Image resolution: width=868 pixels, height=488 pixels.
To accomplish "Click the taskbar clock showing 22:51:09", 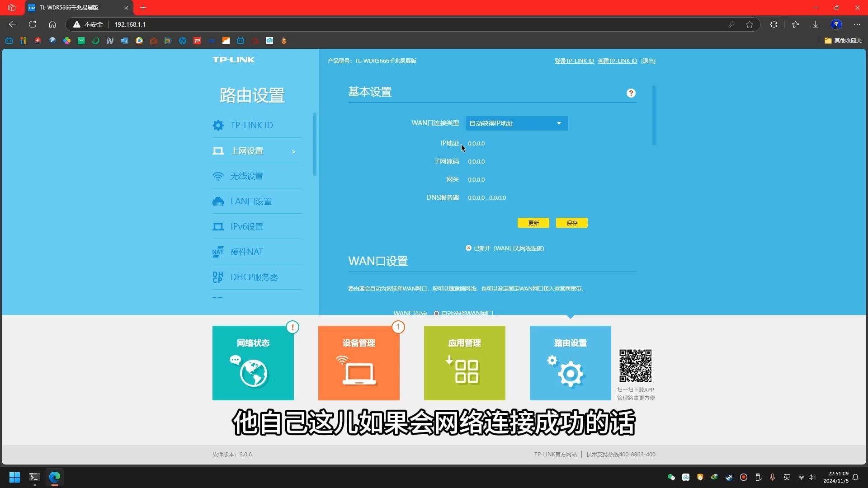I will pos(836,477).
